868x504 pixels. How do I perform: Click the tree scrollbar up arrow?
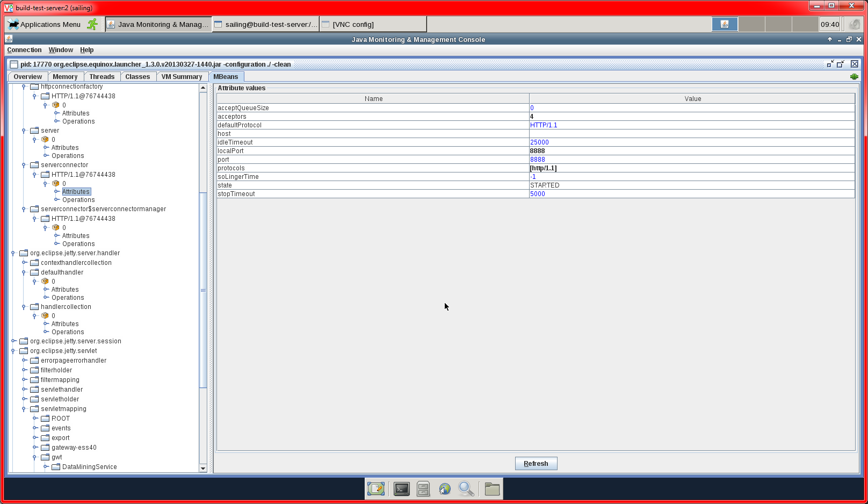203,88
